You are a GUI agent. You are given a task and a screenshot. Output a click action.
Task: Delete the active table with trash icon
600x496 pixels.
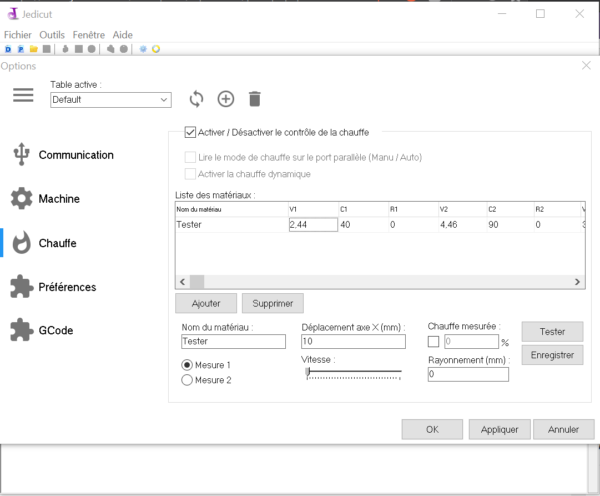254,99
